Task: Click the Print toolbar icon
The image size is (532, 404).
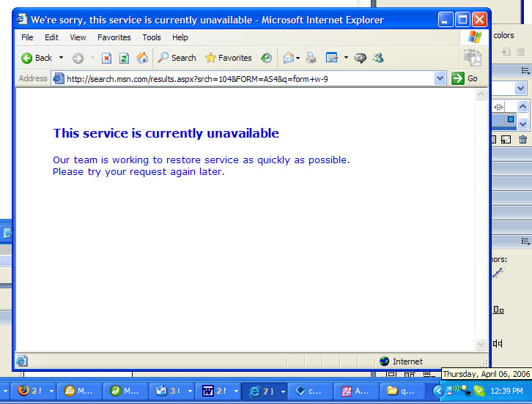Action: [311, 58]
